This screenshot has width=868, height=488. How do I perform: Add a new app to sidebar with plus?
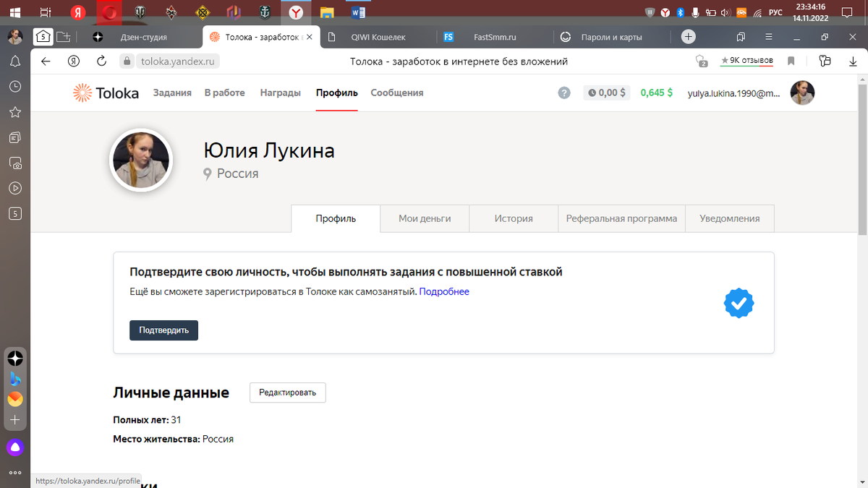pyautogui.click(x=15, y=419)
